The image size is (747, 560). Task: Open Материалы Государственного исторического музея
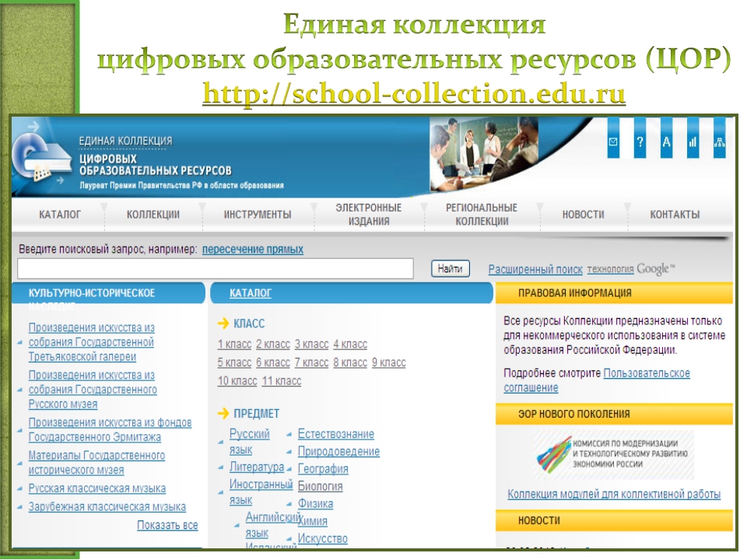click(96, 462)
